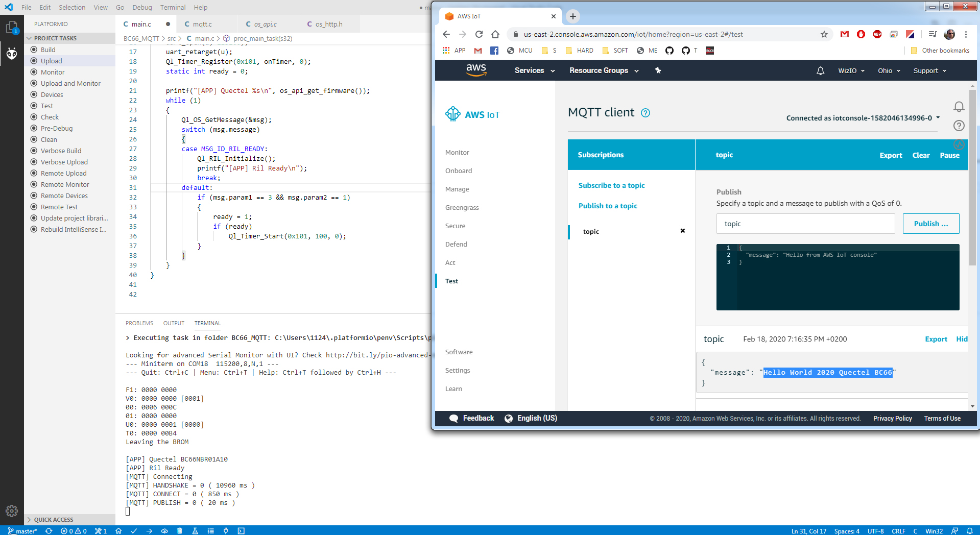
Task: Click the AWS logo in console header
Action: point(476,70)
